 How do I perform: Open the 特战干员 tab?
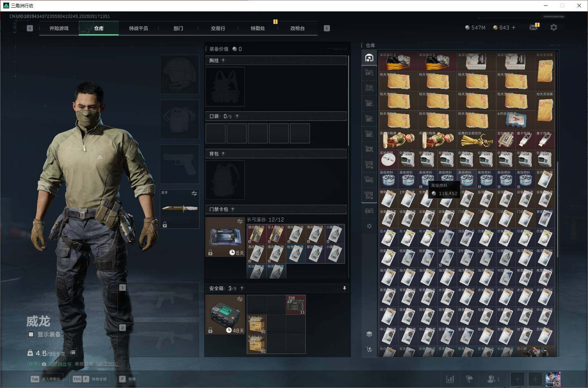138,28
